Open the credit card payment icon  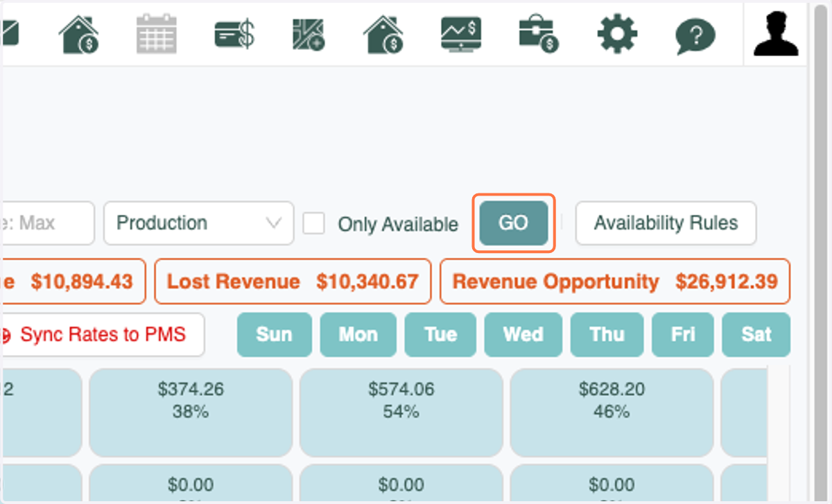click(235, 33)
